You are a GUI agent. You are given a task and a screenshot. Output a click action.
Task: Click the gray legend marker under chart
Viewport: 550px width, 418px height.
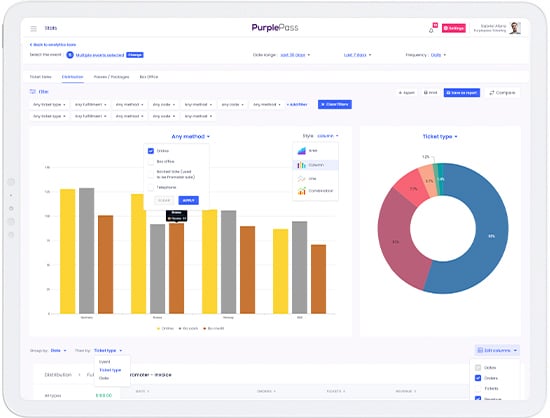click(180, 329)
